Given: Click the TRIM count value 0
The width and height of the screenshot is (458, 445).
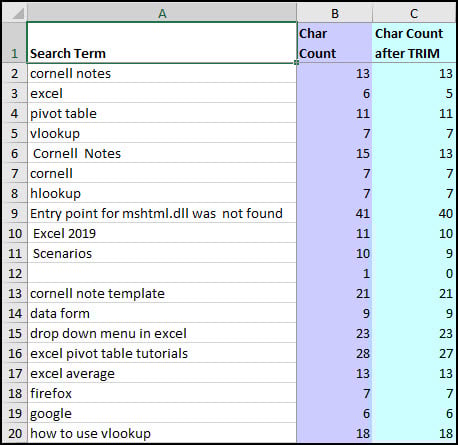Looking at the screenshot, I should coord(414,273).
